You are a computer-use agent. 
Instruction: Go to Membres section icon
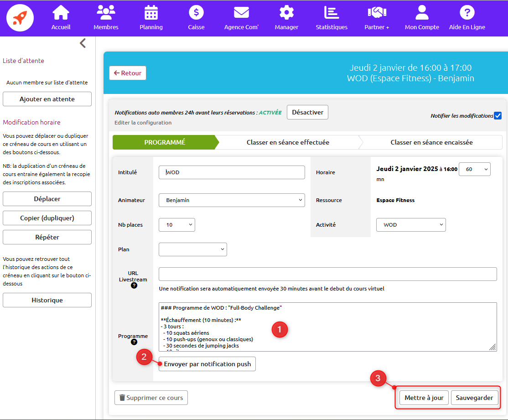[106, 13]
